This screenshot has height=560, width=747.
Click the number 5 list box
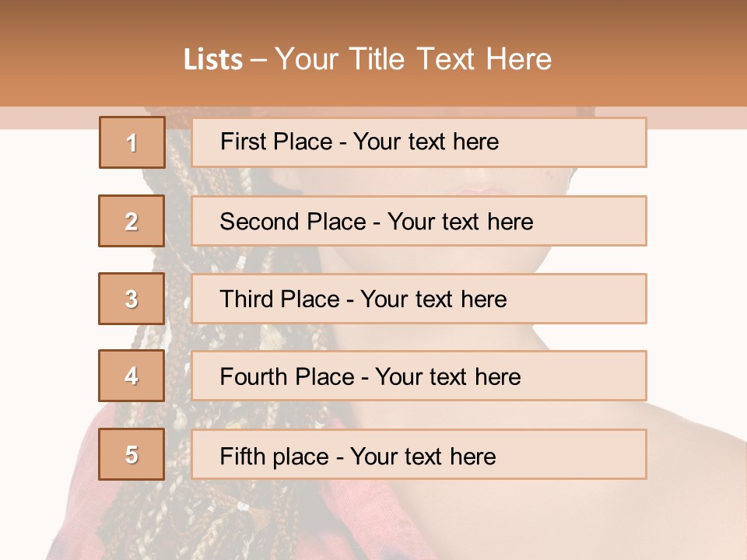coord(132,454)
